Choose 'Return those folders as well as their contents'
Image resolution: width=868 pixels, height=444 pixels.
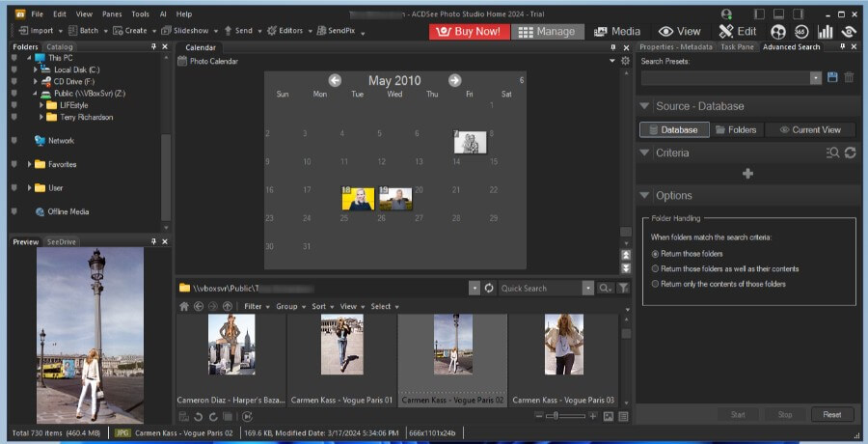coord(657,268)
